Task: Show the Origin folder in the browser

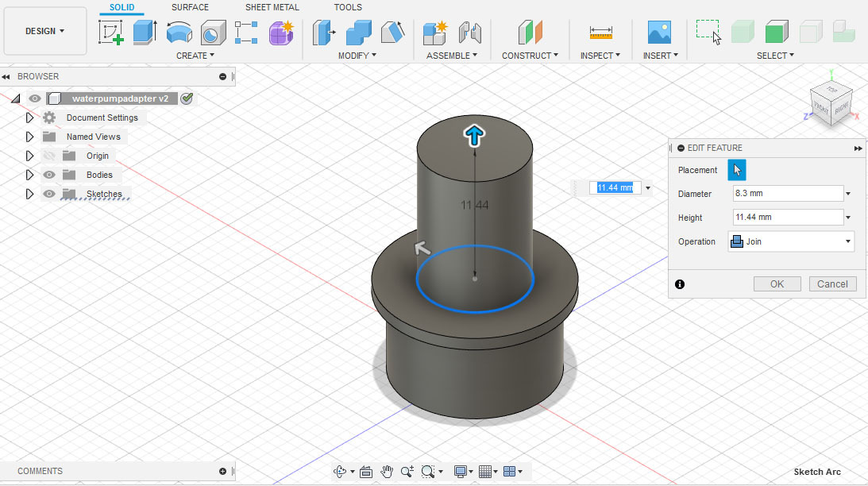Action: pos(49,155)
